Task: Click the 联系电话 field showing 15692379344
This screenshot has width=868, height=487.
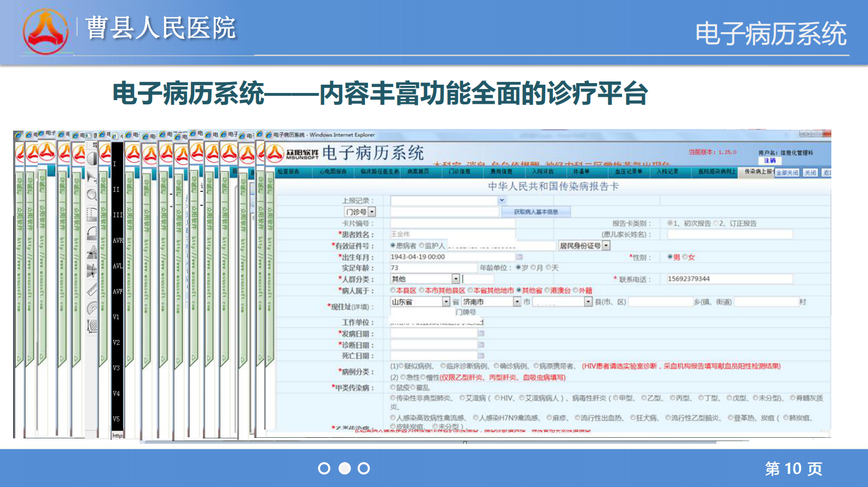Action: [730, 279]
